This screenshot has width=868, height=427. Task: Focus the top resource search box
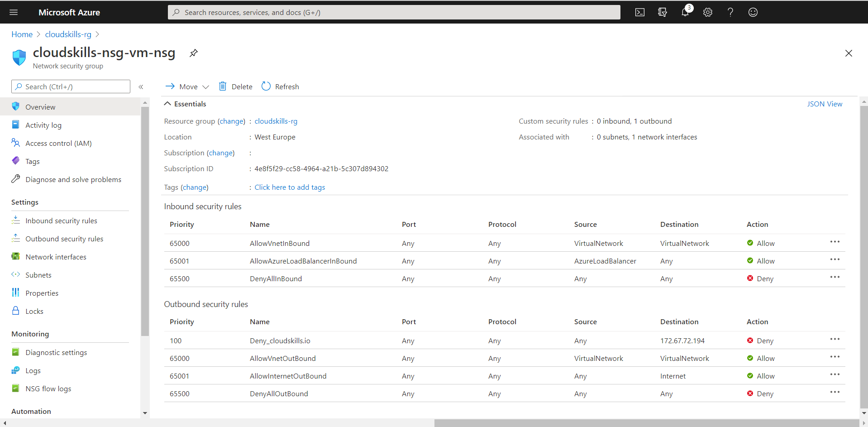394,12
